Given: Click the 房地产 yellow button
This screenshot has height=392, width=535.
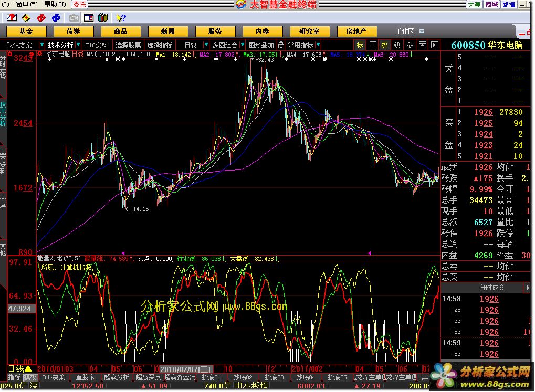Looking at the screenshot, I should tap(356, 31).
